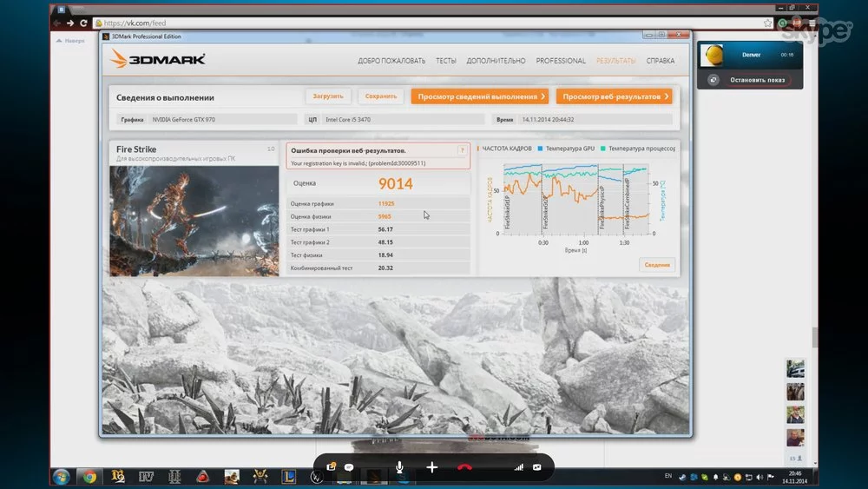Click the plus icon in the Skype call bar
The height and width of the screenshot is (489, 868).
(x=431, y=467)
